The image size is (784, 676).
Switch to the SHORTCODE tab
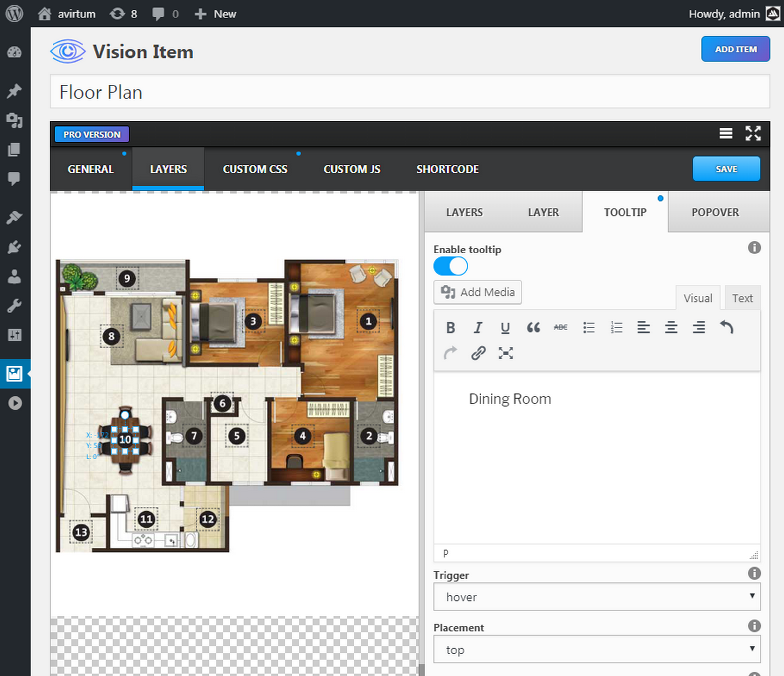(447, 169)
